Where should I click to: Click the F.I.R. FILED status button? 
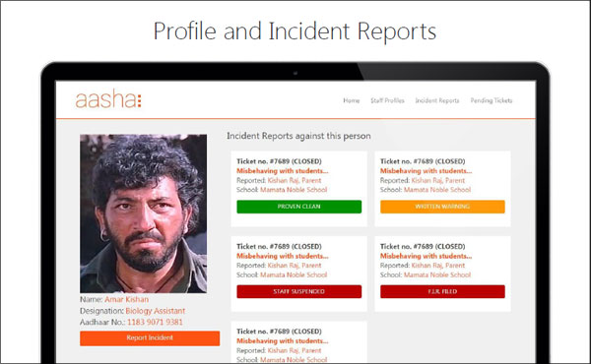click(x=442, y=292)
